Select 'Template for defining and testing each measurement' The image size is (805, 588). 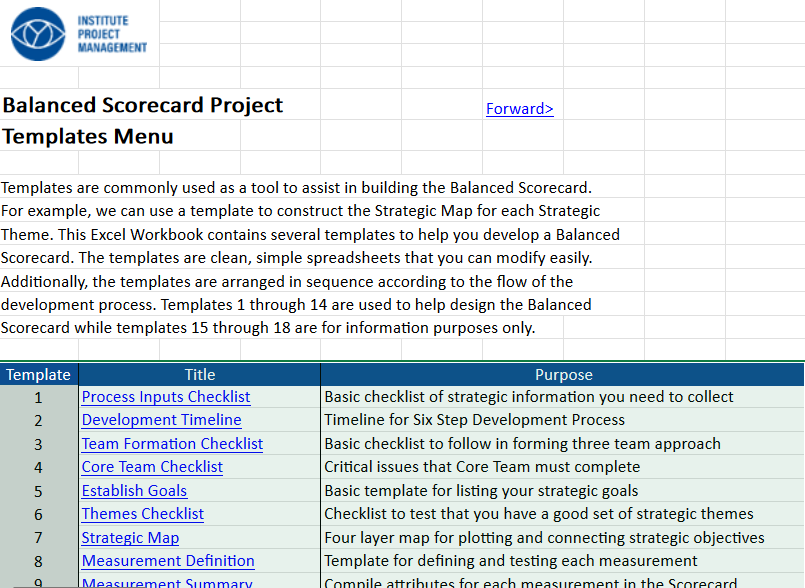[563, 561]
